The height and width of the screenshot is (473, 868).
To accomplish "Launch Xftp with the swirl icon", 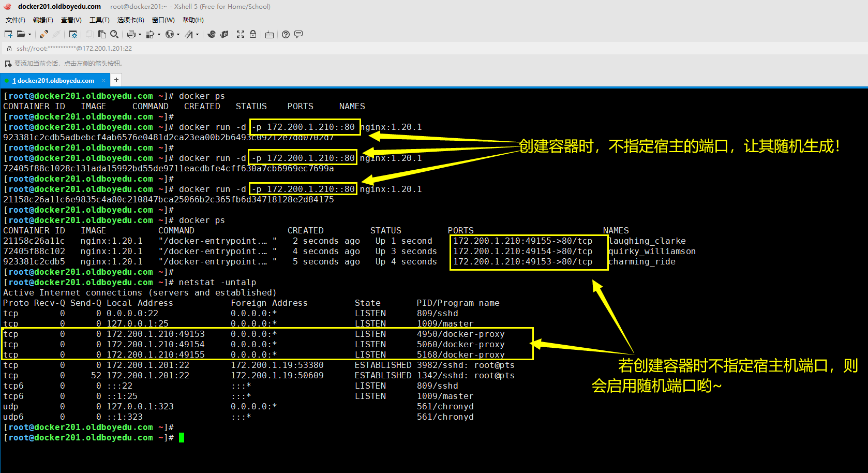I will click(x=212, y=34).
